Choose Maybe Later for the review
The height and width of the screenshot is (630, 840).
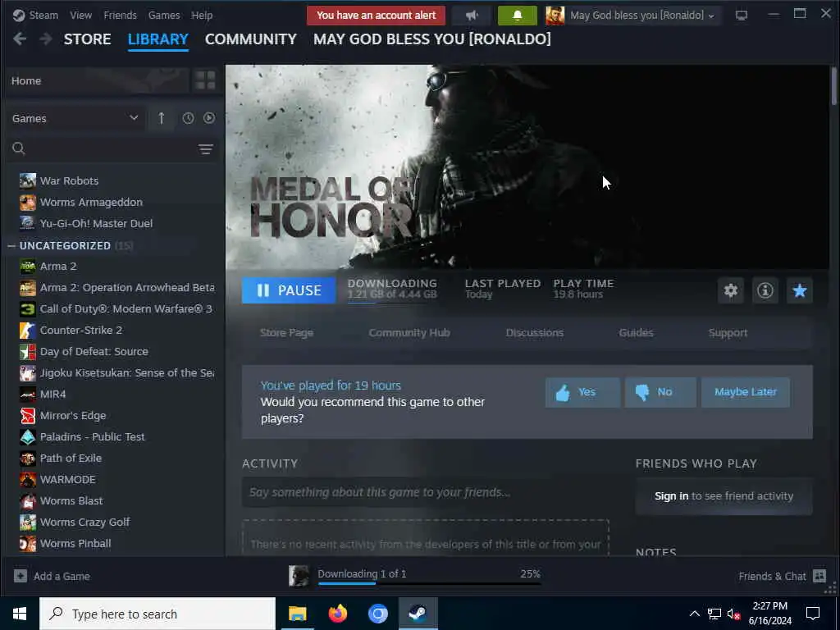tap(745, 392)
